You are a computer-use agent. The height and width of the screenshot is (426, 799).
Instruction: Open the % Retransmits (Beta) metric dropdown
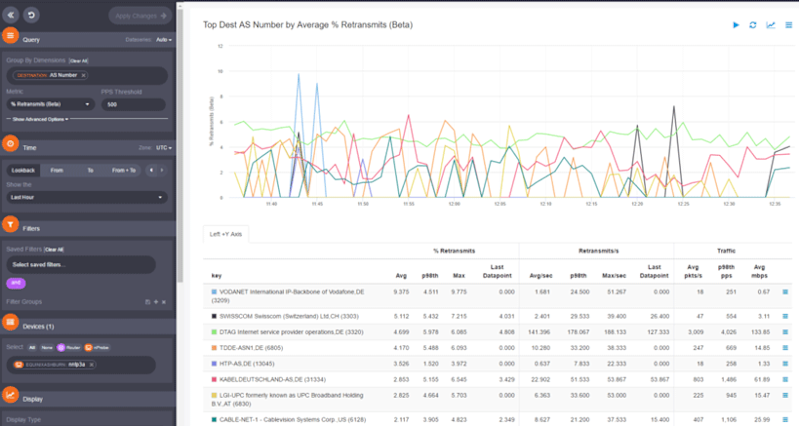click(49, 104)
